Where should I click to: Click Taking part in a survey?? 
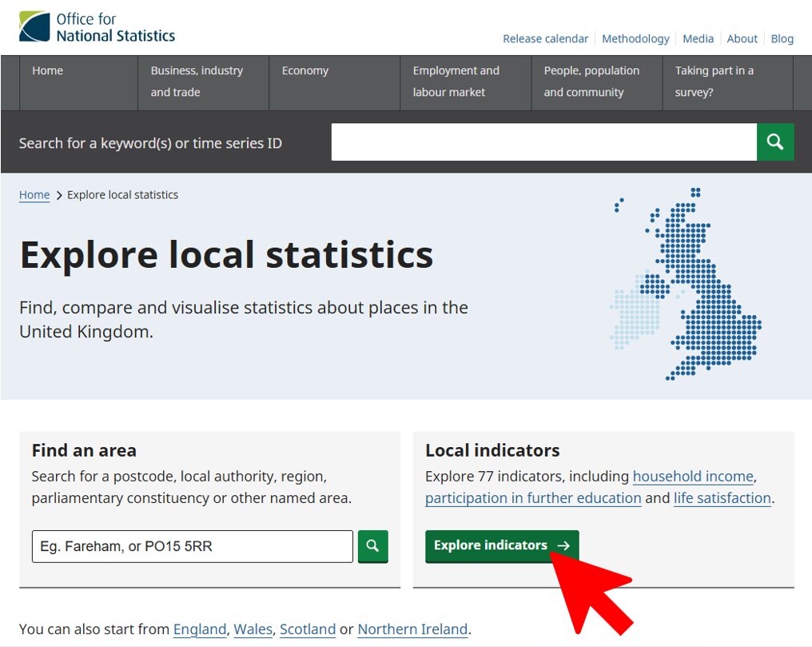714,81
